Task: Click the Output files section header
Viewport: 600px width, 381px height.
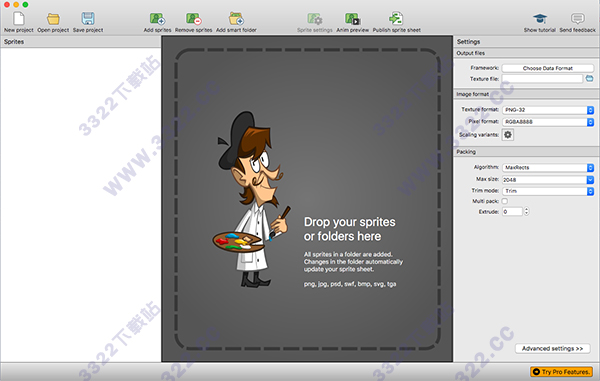Action: pos(527,53)
